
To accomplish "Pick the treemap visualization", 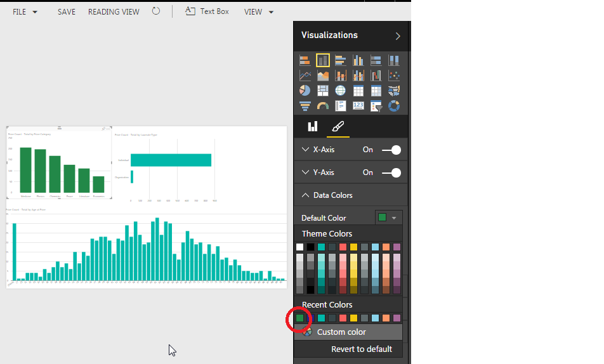I will pos(323,91).
